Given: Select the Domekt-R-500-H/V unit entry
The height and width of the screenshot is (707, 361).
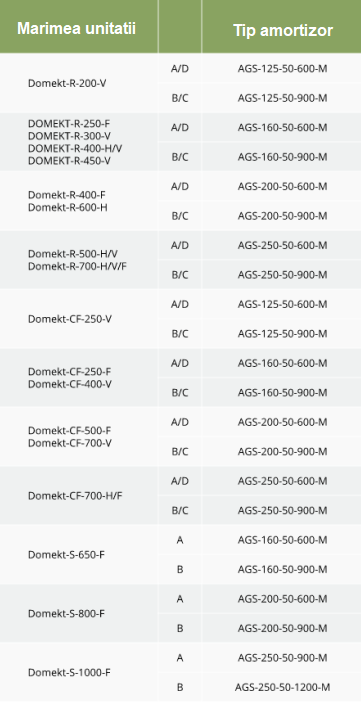Looking at the screenshot, I should click(73, 254).
